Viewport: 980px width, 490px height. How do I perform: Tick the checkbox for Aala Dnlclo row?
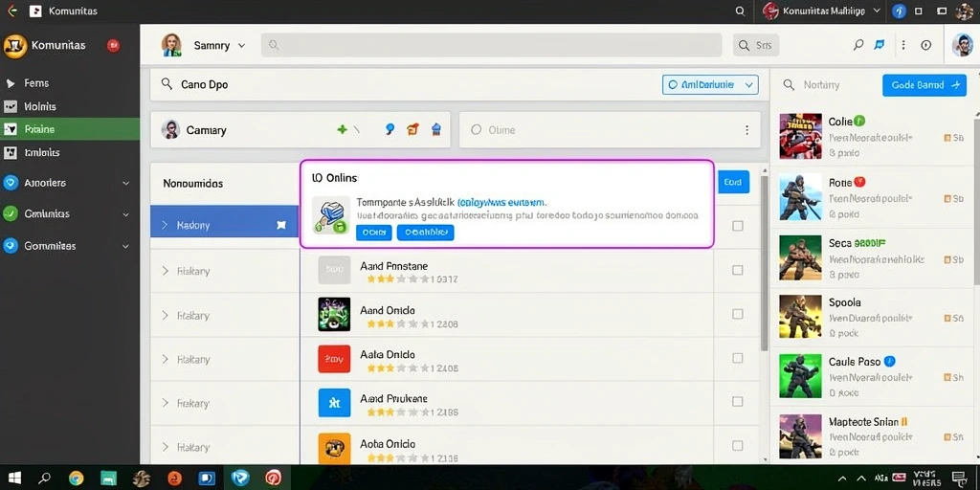[x=738, y=358]
